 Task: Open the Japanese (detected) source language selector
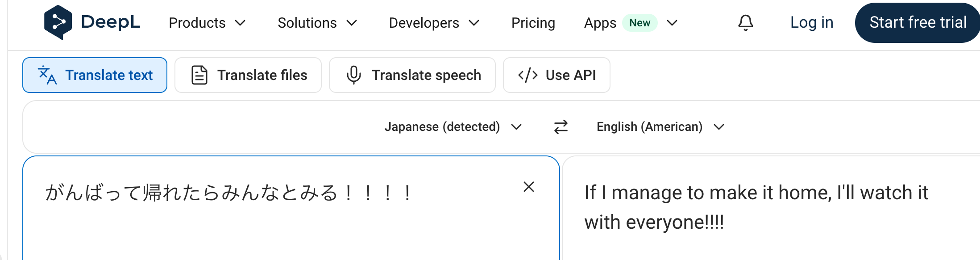453,127
